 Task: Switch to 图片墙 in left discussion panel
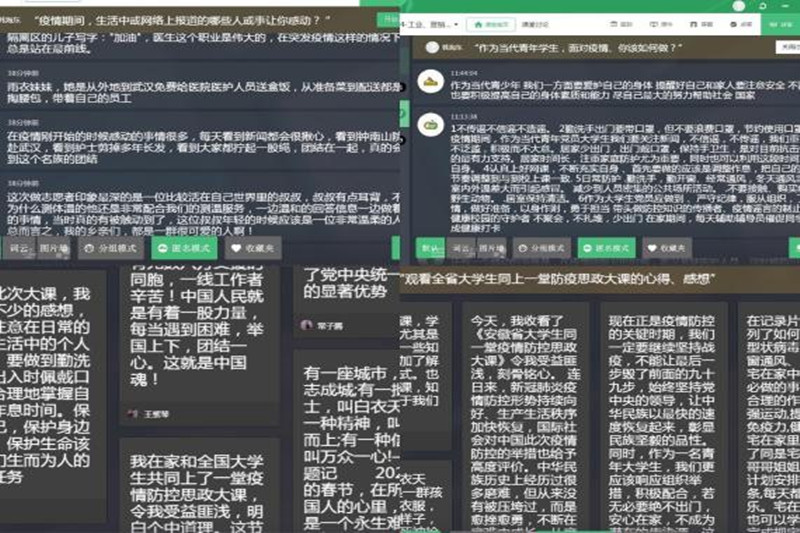coord(54,248)
